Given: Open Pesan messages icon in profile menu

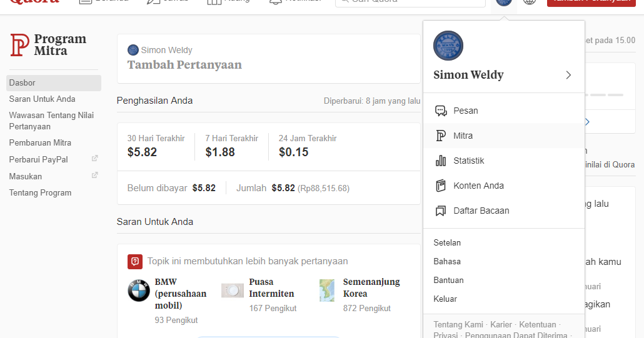Looking at the screenshot, I should pos(441,111).
